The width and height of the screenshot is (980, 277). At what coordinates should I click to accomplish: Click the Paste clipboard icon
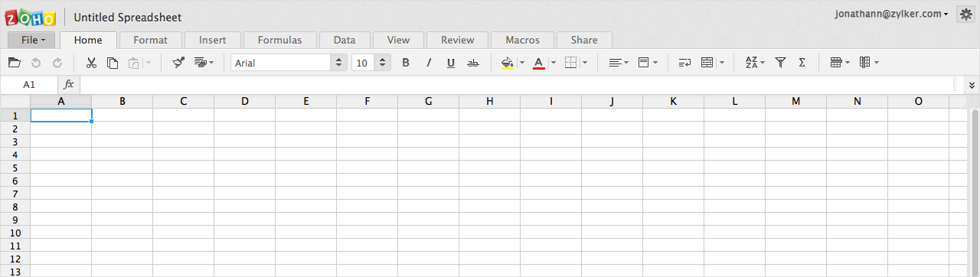point(134,63)
